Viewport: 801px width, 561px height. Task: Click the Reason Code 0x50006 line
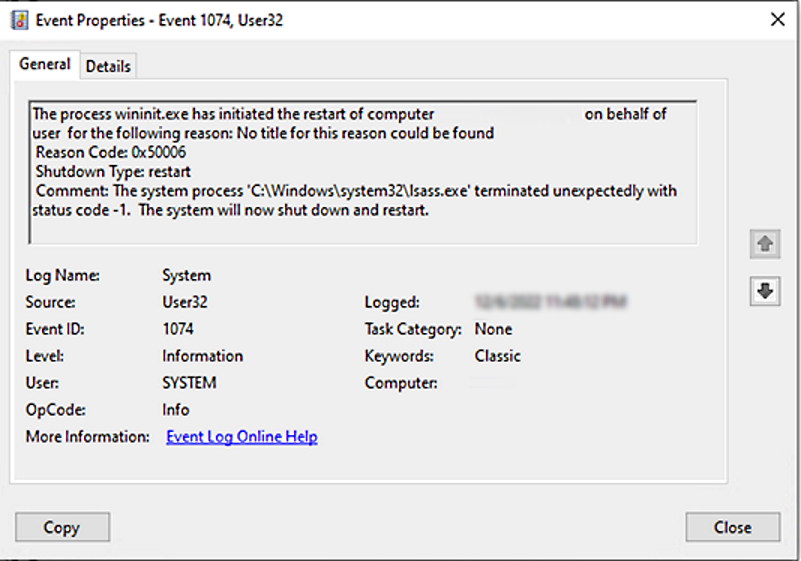[x=111, y=152]
